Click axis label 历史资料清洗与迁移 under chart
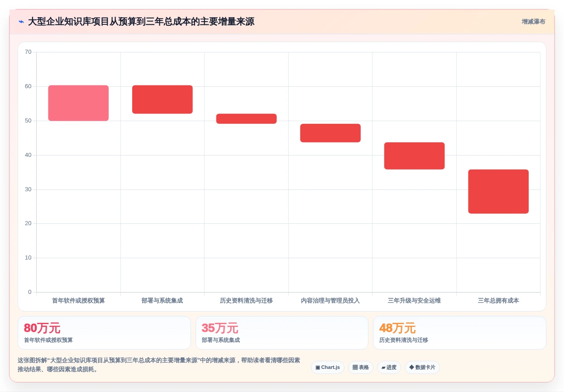Screen dimensions: 564x392 pyautogui.click(x=246, y=301)
